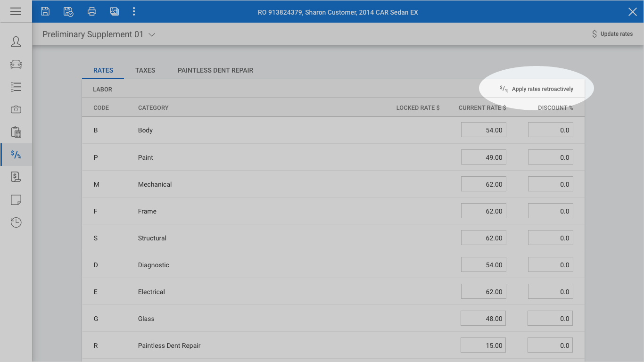The image size is (644, 362).
Task: Click the CODE column header
Action: (x=101, y=108)
